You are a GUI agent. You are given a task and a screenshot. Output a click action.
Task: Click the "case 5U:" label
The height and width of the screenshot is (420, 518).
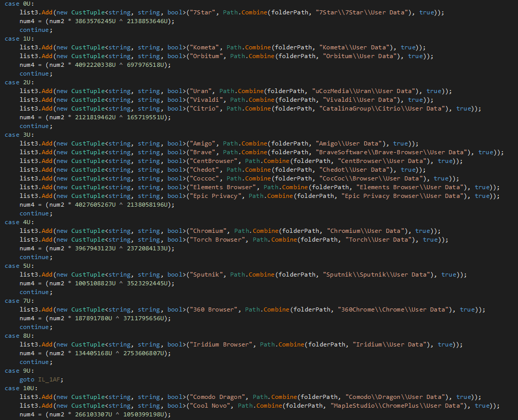click(19, 266)
